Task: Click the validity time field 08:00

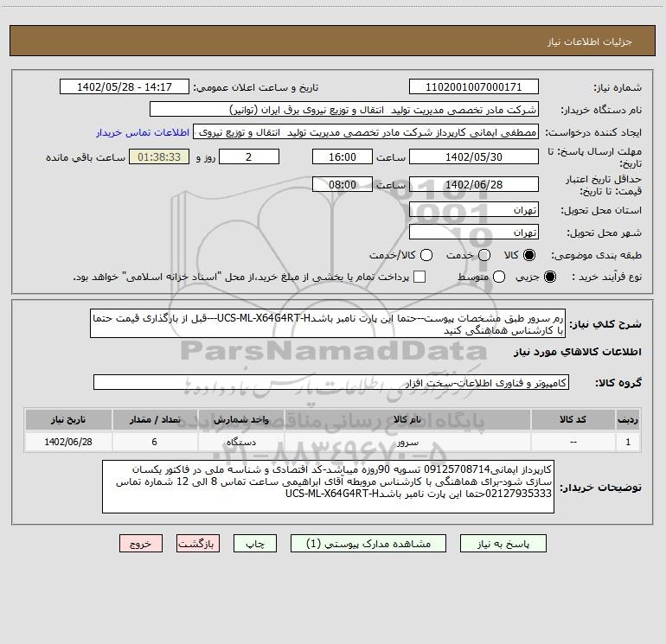Action: coord(343,185)
